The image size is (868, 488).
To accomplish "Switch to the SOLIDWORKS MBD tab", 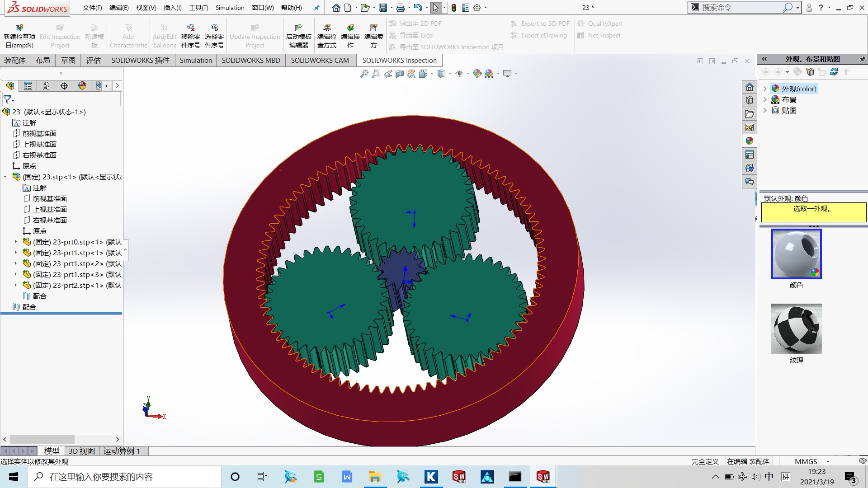I will point(251,60).
